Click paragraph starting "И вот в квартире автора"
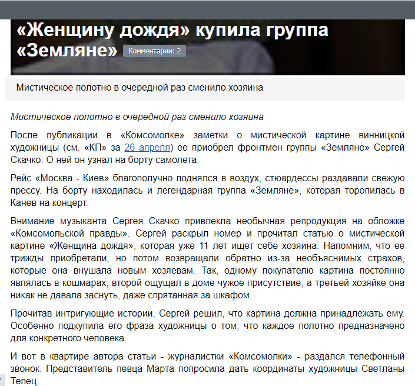 (207, 369)
